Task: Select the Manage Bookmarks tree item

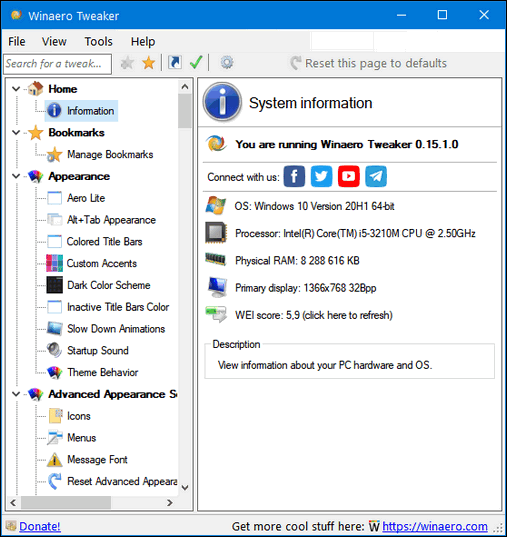Action: click(x=110, y=154)
